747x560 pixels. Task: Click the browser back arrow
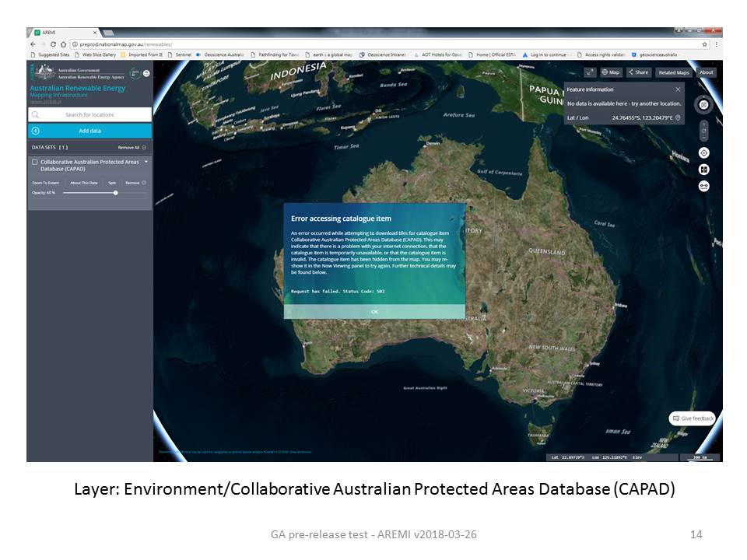[33, 44]
